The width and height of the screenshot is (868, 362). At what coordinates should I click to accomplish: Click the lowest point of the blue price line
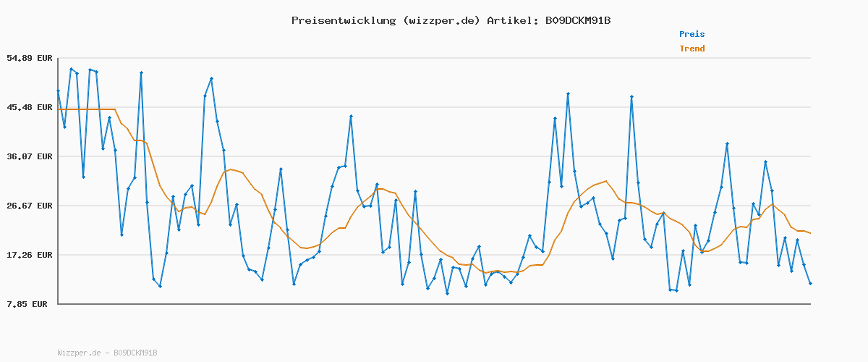tap(447, 293)
